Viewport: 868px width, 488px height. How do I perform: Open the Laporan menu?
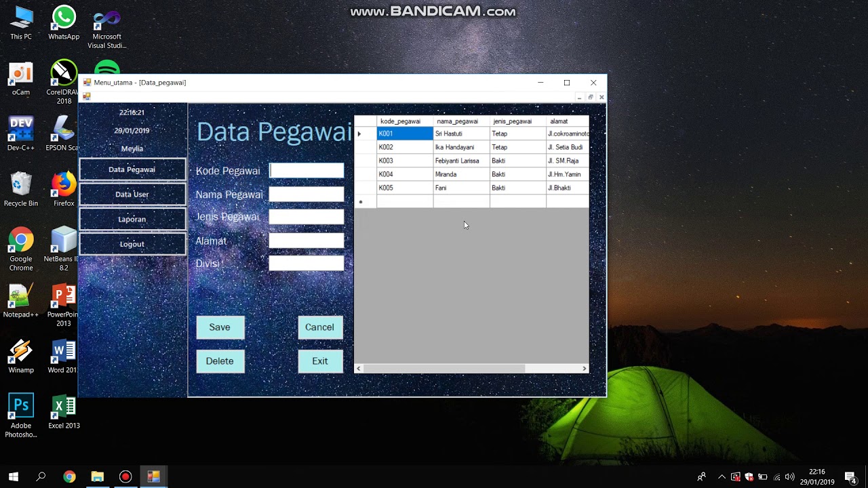(x=132, y=219)
